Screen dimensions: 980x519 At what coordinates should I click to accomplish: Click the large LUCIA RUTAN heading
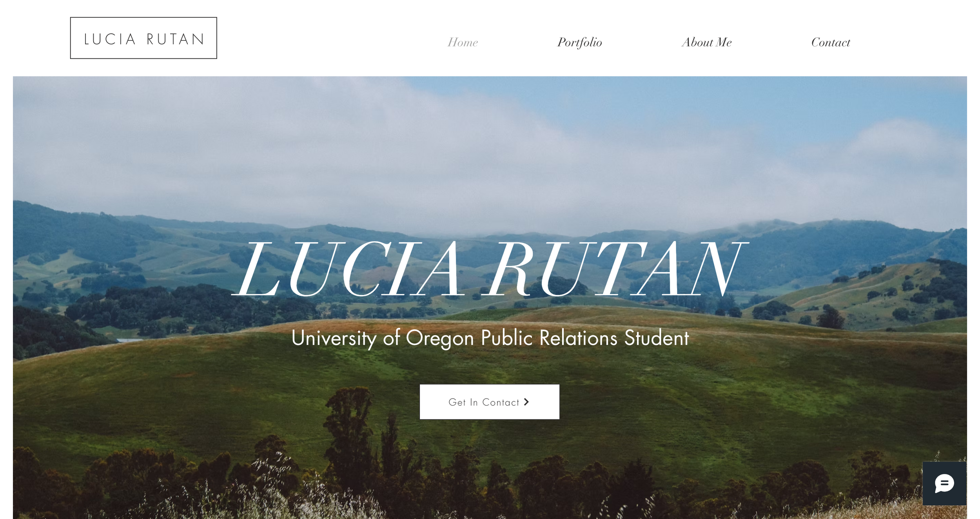coord(489,269)
